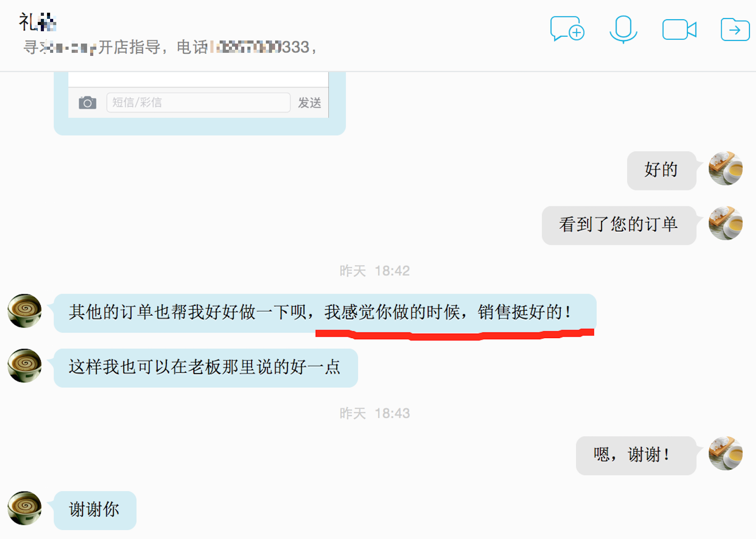Image resolution: width=756 pixels, height=539 pixels.
Task: Start a video call with camera icon
Action: click(679, 29)
